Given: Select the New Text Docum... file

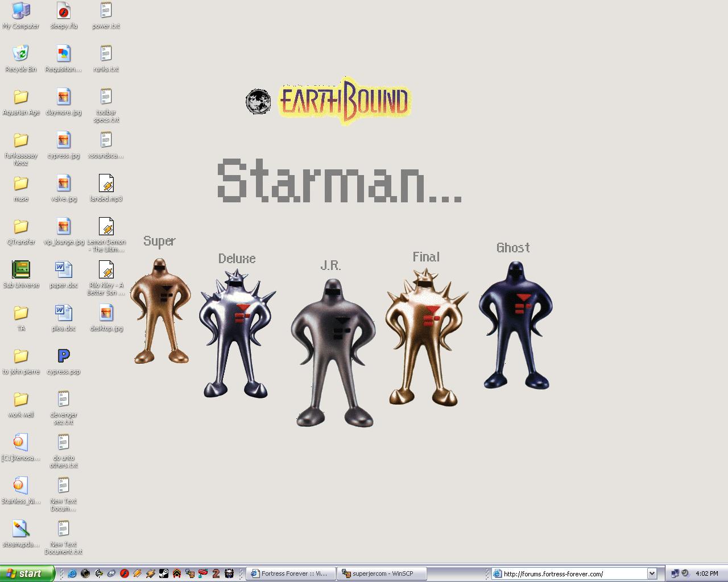Looking at the screenshot, I should tap(64, 494).
